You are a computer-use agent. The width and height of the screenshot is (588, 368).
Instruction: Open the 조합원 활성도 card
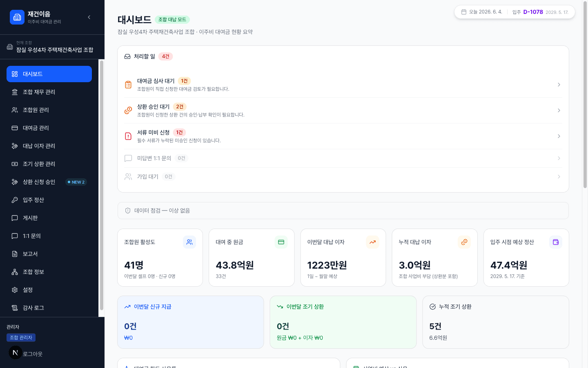click(x=160, y=258)
